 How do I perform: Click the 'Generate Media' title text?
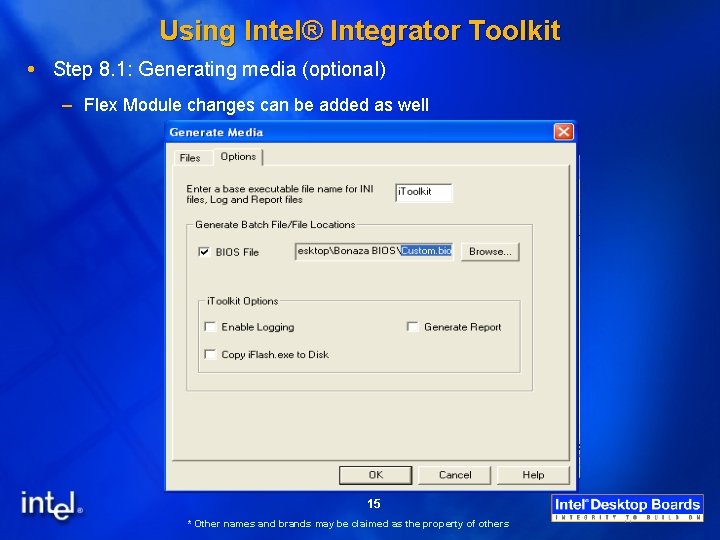216,132
